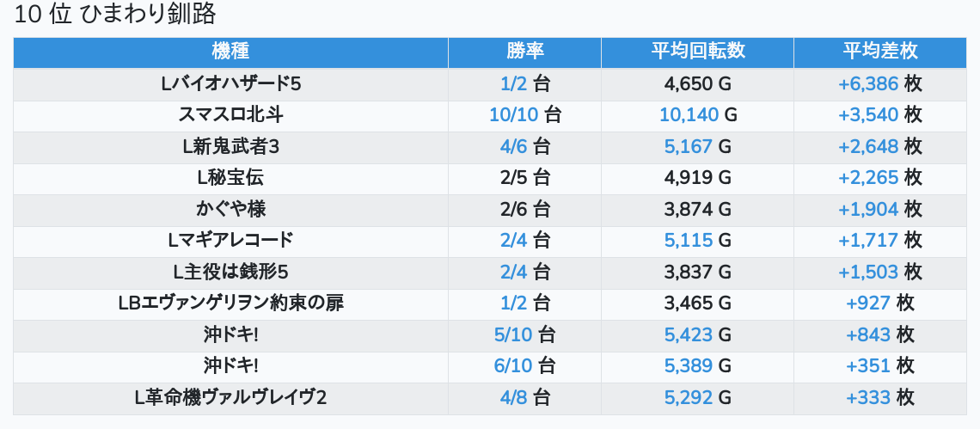Click the 平均回転数 column header
980x429 pixels.
tap(697, 51)
